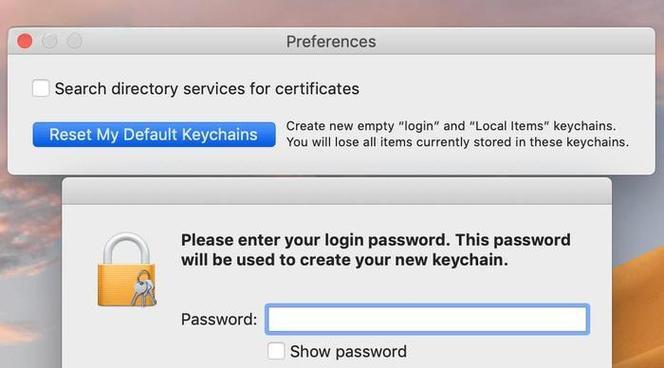Viewport: 664px width, 368px height.
Task: Click the golden padlock keychain icon
Action: (127, 270)
